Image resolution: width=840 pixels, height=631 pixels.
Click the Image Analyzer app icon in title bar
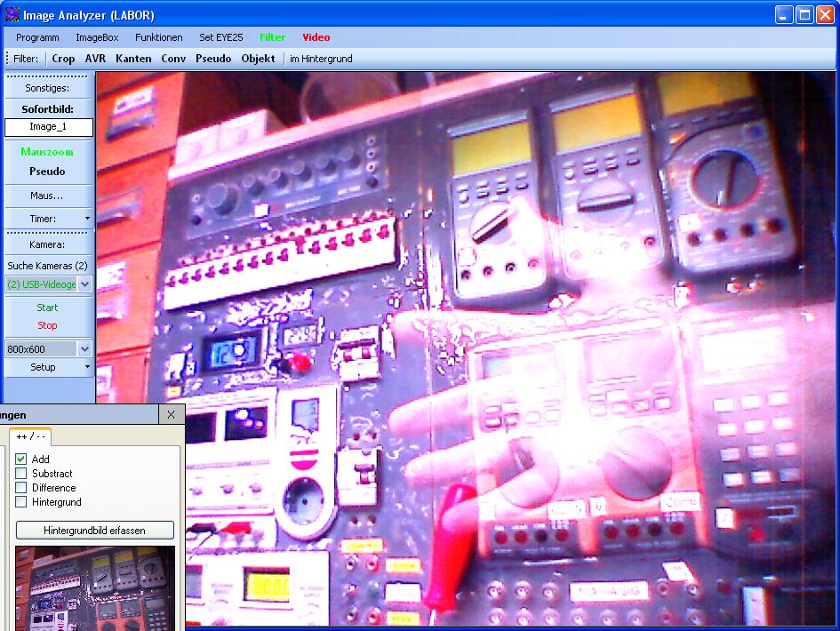[13, 14]
